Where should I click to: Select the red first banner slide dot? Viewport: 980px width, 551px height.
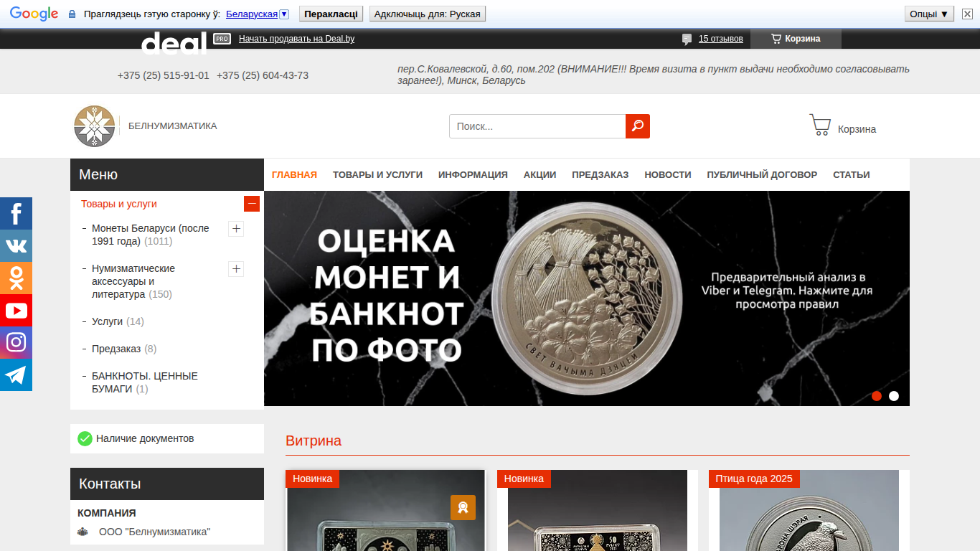[877, 396]
